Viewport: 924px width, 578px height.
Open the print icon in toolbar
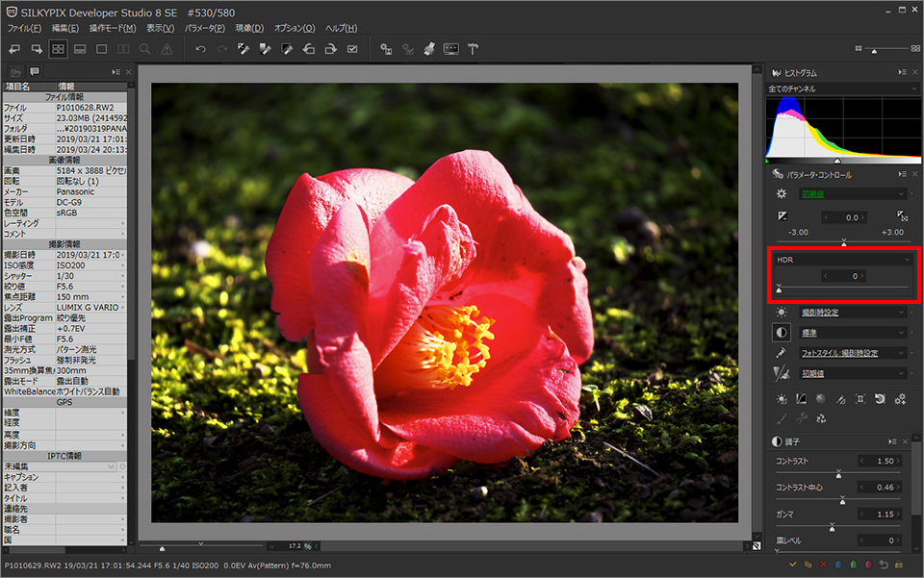[429, 48]
